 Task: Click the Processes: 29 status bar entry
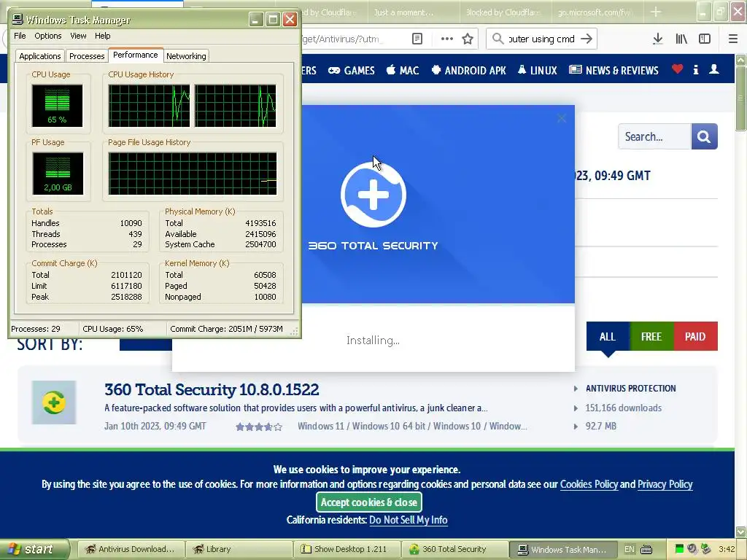pos(36,329)
